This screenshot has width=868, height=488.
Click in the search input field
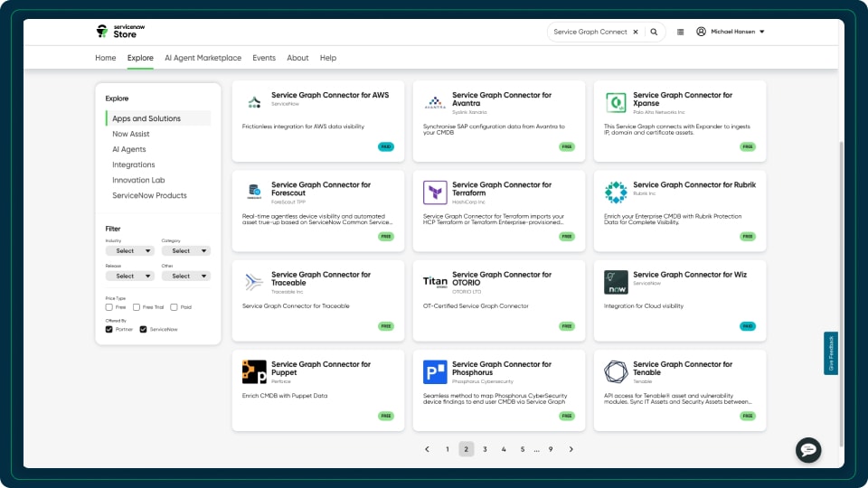coord(590,33)
